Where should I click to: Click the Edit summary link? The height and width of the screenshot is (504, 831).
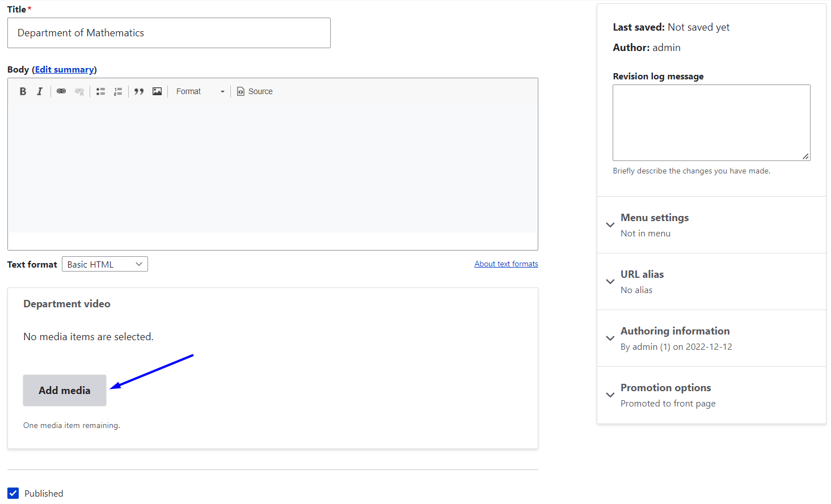click(x=64, y=69)
